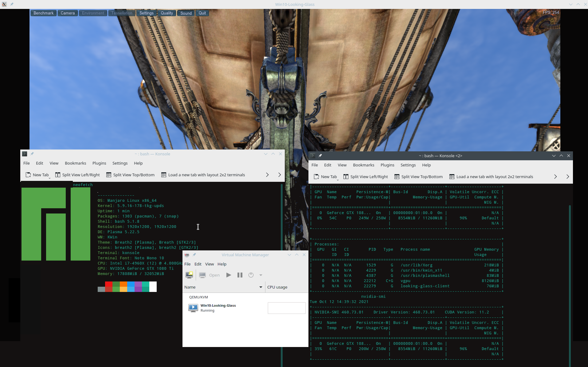
Task: Open Bookmarks menu in left Konsole window
Action: tap(76, 163)
